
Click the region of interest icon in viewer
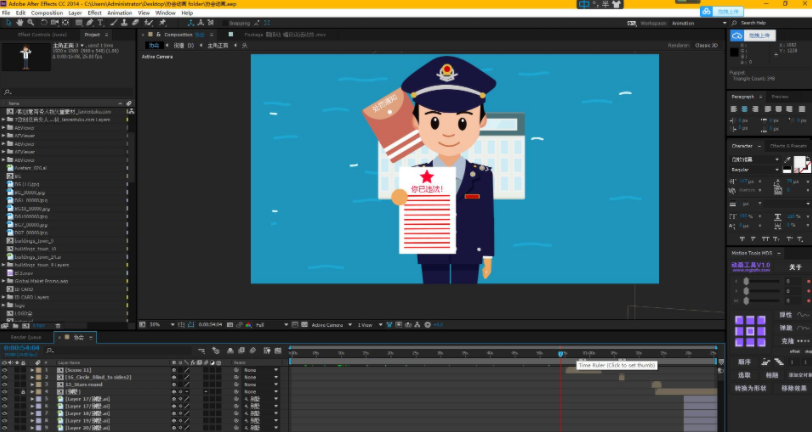click(295, 325)
